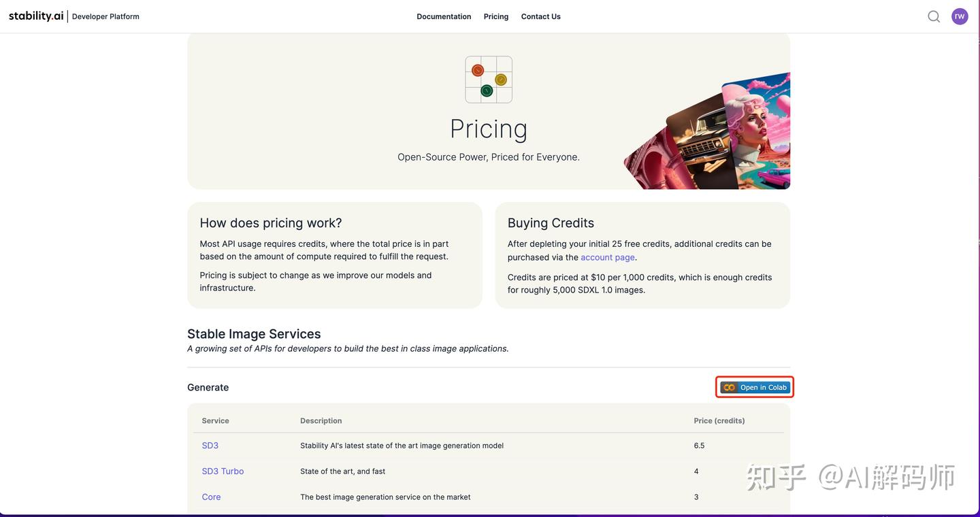The height and width of the screenshot is (517, 980).
Task: Open the Core service link
Action: click(211, 497)
